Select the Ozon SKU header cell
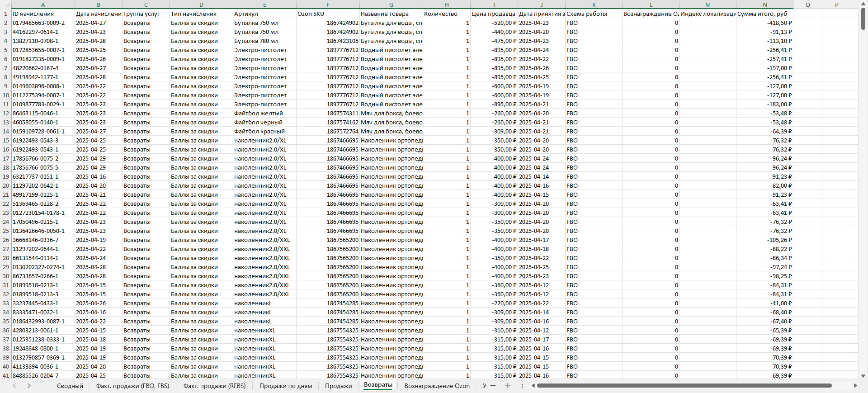This screenshot has height=393, width=868. pyautogui.click(x=328, y=14)
